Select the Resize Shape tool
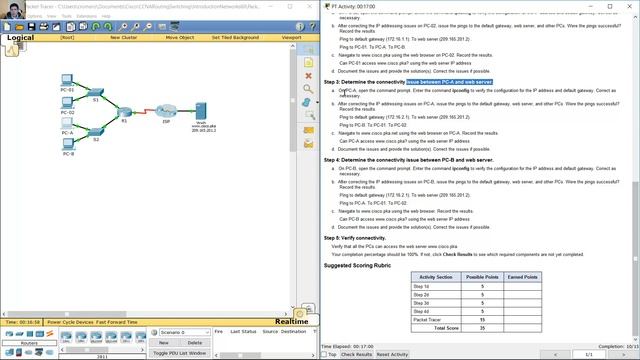The image size is (640, 360). (x=309, y=116)
